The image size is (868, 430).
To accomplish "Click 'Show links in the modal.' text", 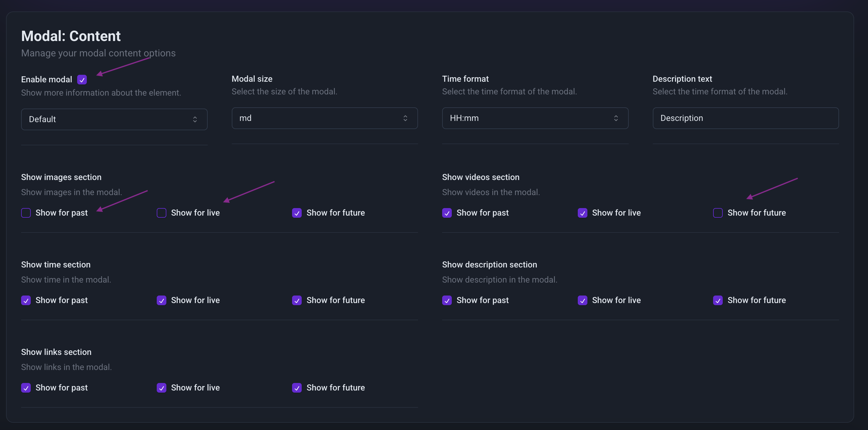I will click(x=66, y=367).
